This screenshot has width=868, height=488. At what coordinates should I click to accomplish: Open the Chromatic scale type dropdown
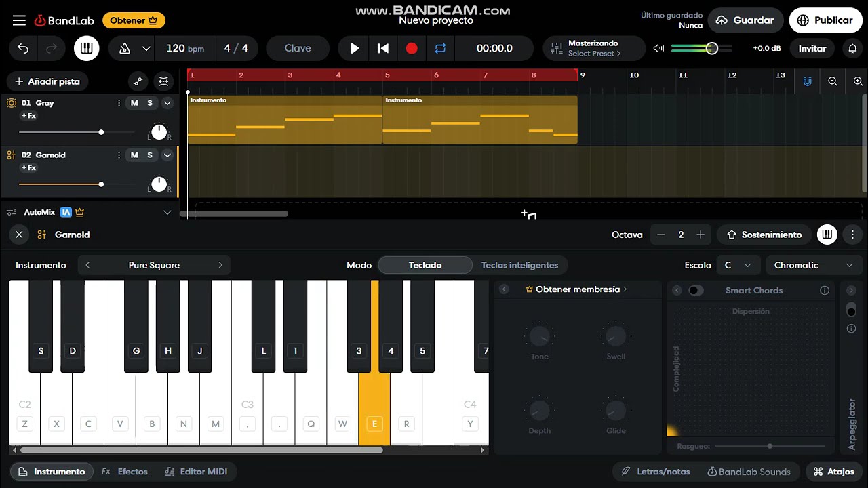(x=814, y=265)
